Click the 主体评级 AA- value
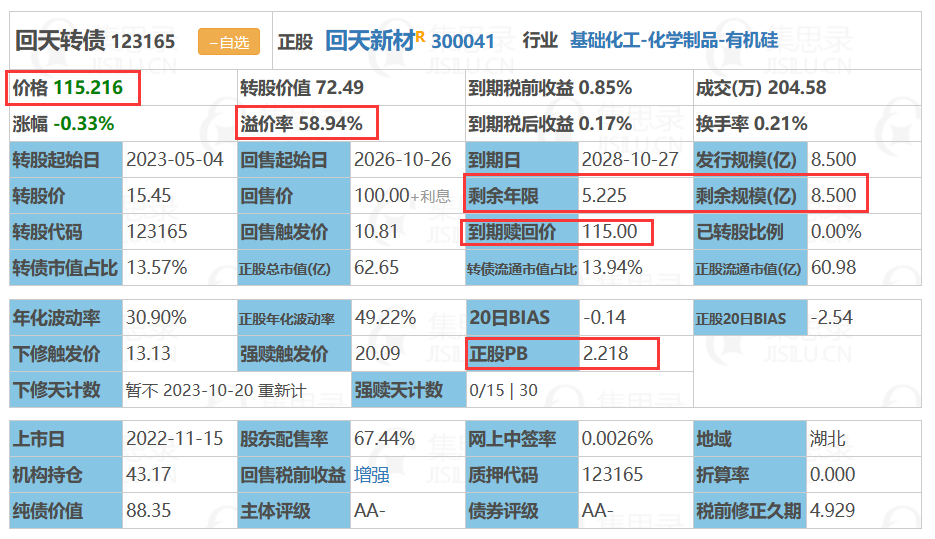This screenshot has width=935, height=539. pos(370,510)
